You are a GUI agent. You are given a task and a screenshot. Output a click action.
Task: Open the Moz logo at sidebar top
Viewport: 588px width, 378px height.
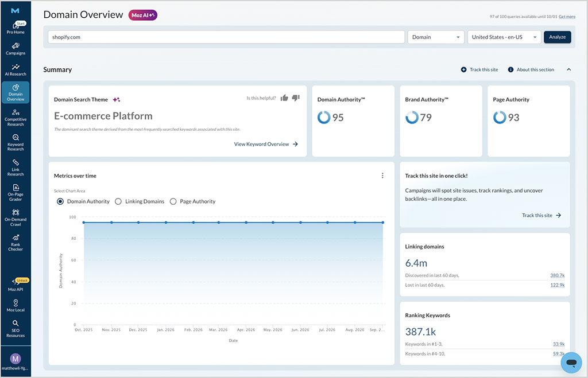point(15,10)
